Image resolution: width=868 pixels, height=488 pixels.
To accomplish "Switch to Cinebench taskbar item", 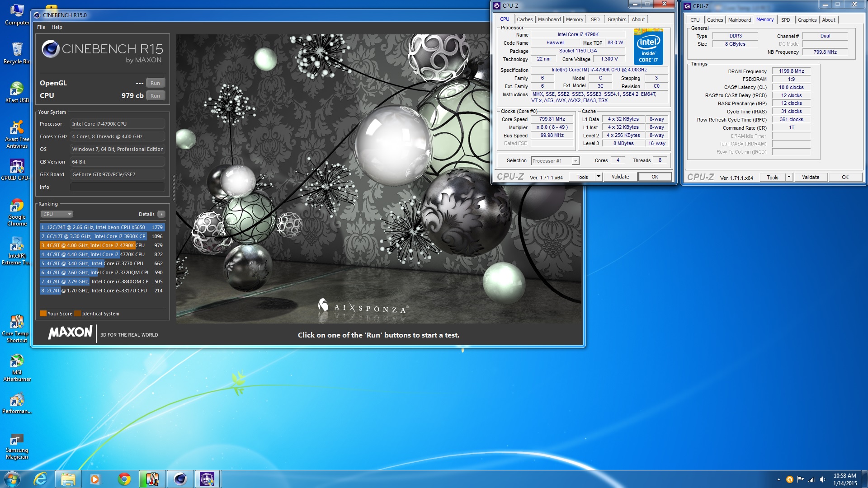I will [x=180, y=479].
